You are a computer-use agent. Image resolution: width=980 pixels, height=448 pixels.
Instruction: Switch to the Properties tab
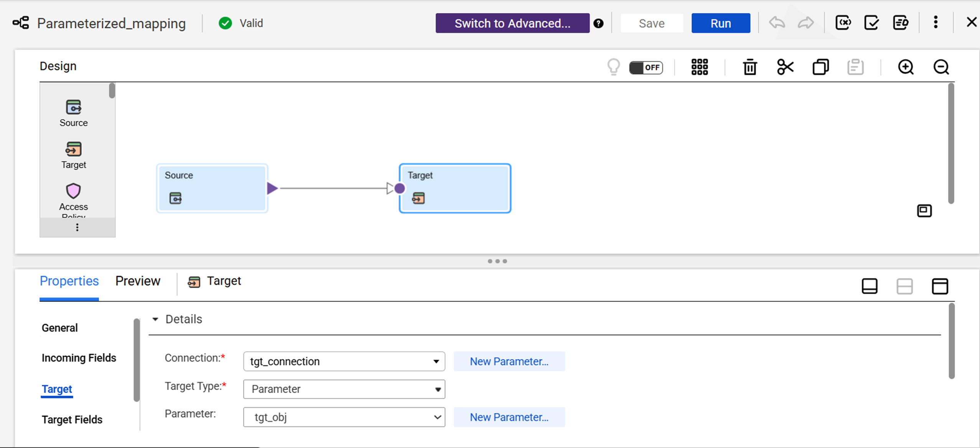click(x=69, y=281)
